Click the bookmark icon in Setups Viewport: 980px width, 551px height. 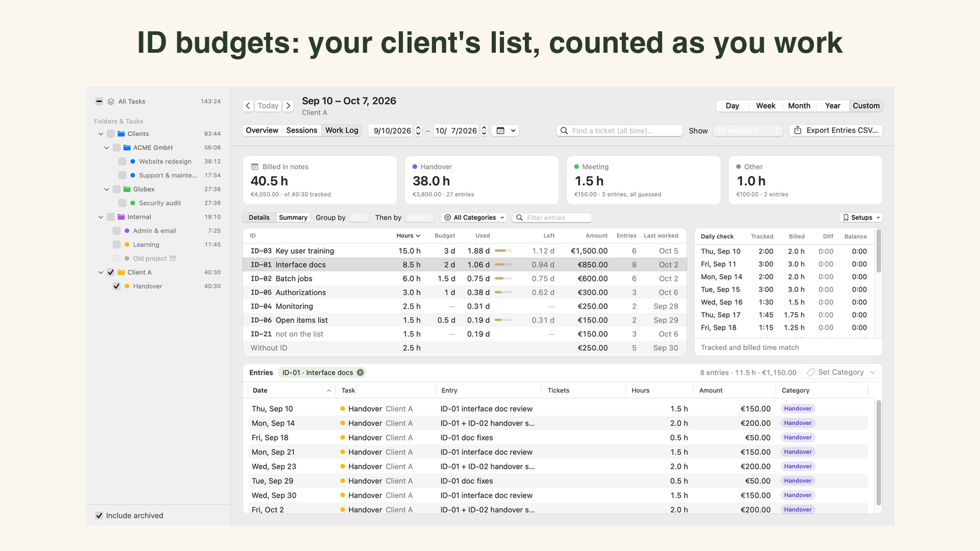tap(846, 217)
